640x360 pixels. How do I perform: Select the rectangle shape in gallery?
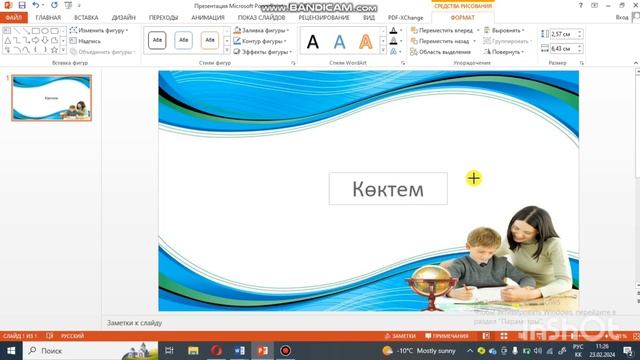click(36, 31)
